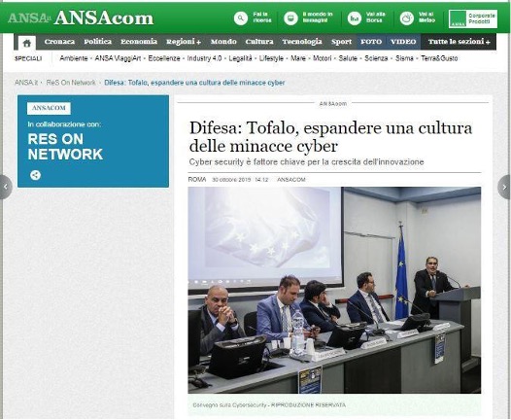This screenshot has width=511, height=420.
Task: Open the search magnifier icon
Action: coord(241,17)
